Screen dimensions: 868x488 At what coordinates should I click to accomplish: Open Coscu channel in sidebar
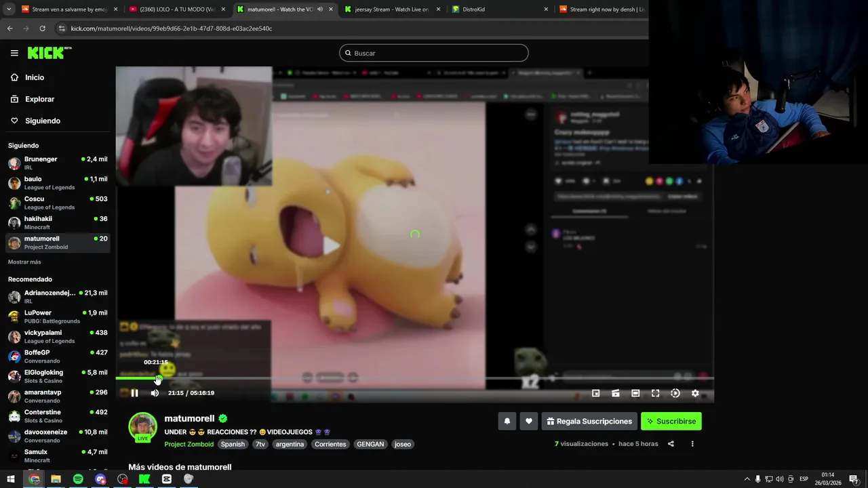[58, 203]
